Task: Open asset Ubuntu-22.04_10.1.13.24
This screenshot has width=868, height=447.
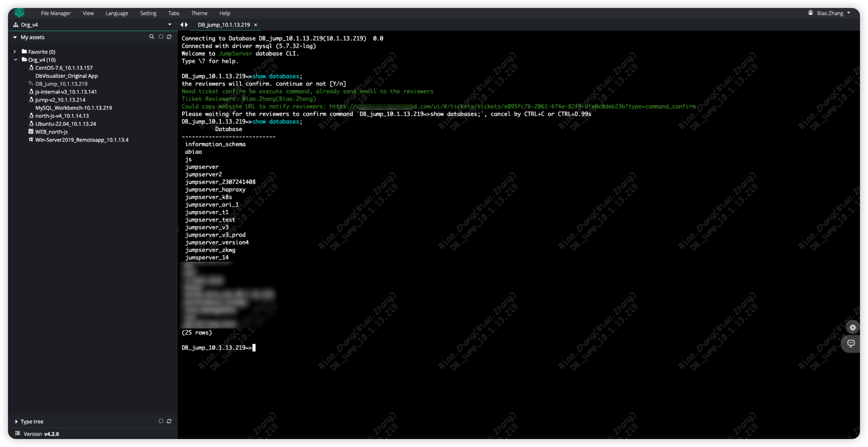Action: (x=66, y=124)
